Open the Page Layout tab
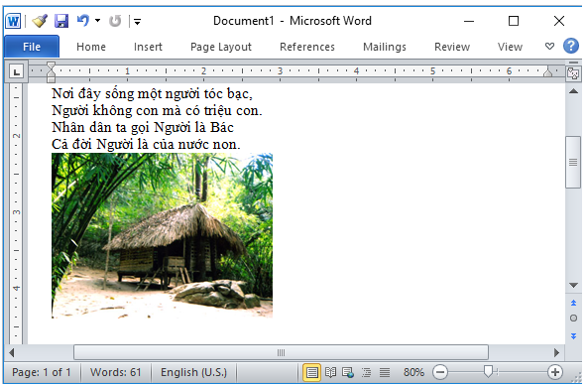 pos(221,47)
